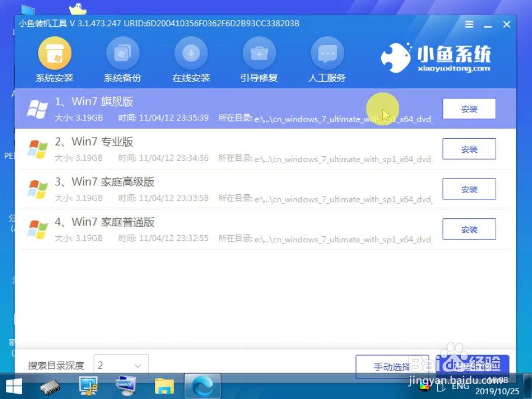Select the row title 1、Win7 旗舰版
Viewport: 532px width, 399px height.
pyautogui.click(x=94, y=102)
